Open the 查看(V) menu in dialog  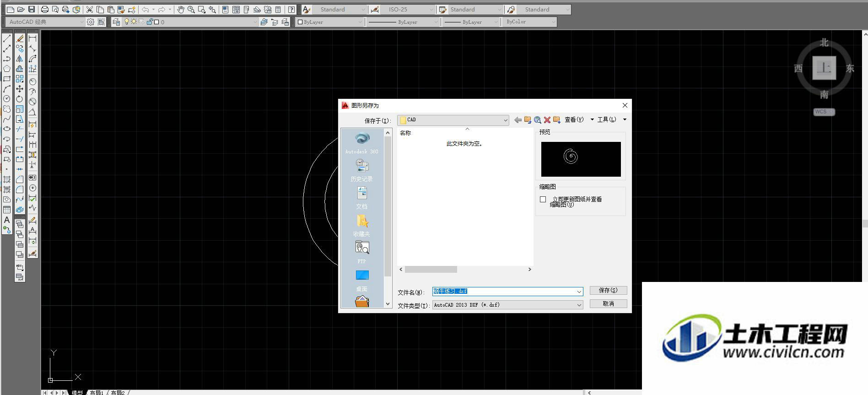click(574, 119)
